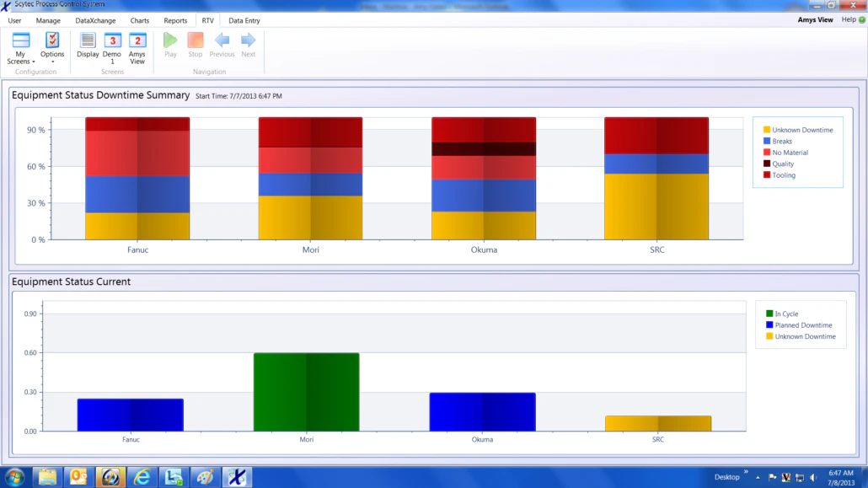Open the Reports menu

175,19
